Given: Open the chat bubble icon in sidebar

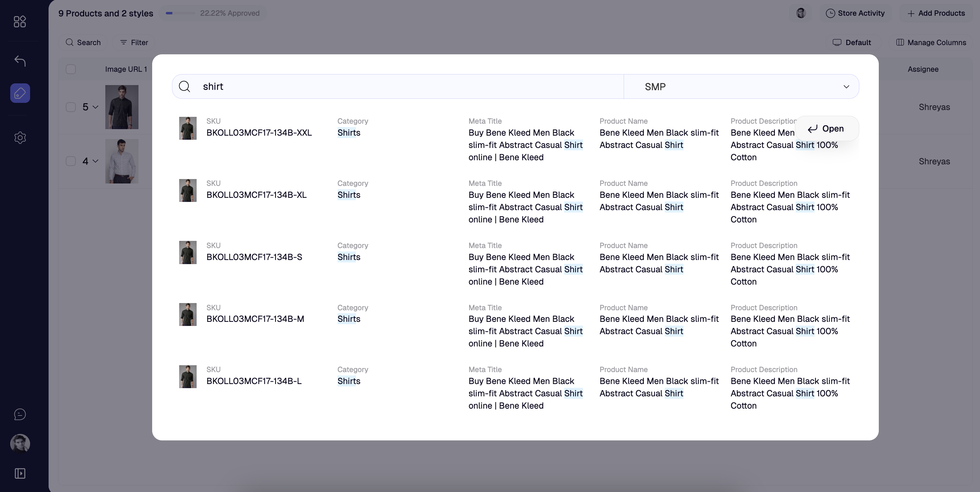Looking at the screenshot, I should click(20, 414).
